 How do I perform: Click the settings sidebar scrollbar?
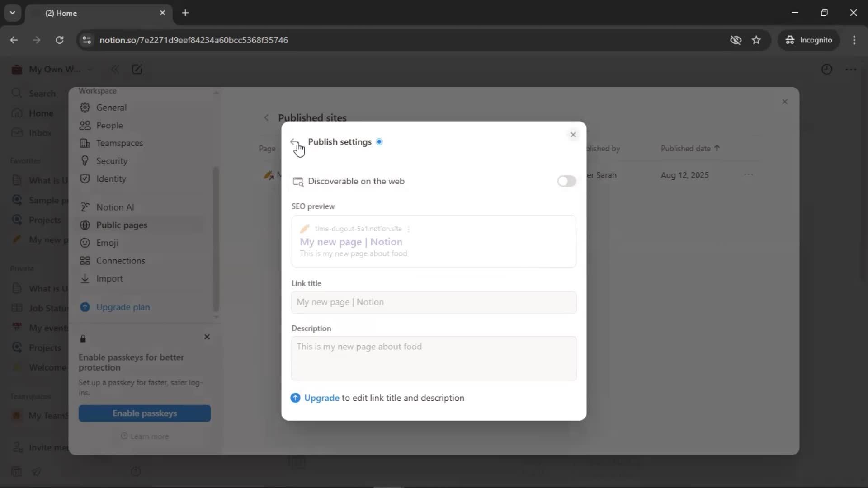pyautogui.click(x=216, y=239)
